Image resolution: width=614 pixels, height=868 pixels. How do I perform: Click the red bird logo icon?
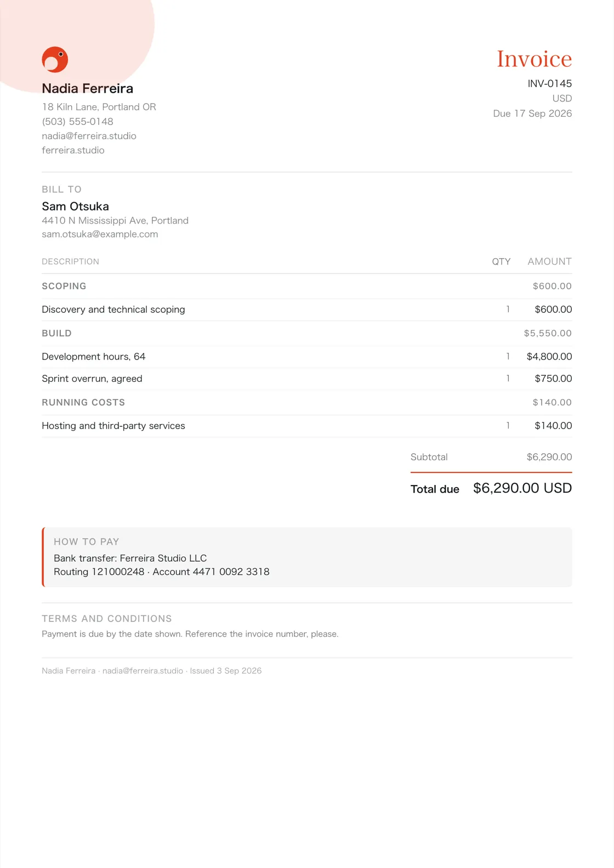click(x=55, y=59)
